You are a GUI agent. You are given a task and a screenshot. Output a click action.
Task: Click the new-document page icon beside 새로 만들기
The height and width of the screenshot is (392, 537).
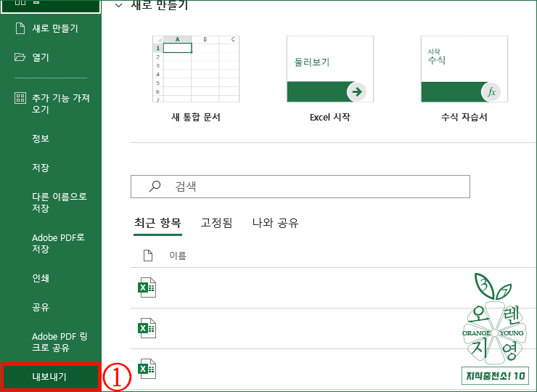20,28
